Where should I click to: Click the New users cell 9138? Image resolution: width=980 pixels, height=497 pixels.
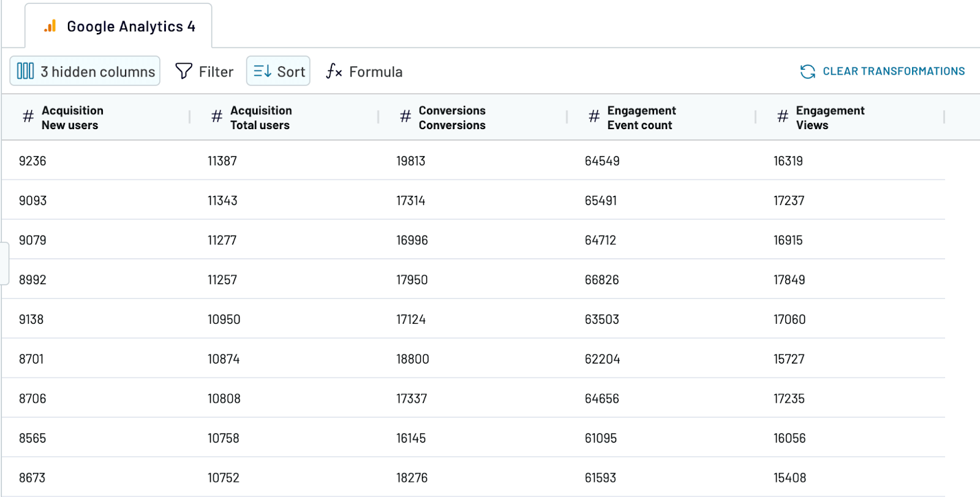pos(31,319)
